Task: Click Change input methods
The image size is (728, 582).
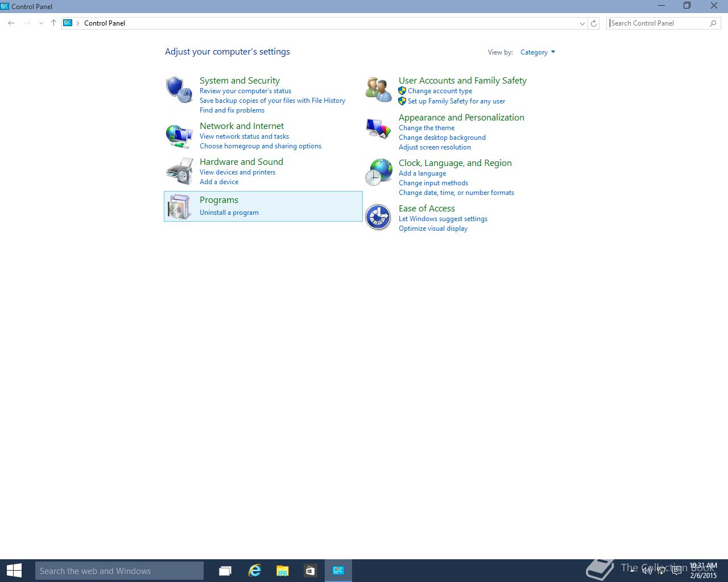Action: (433, 183)
